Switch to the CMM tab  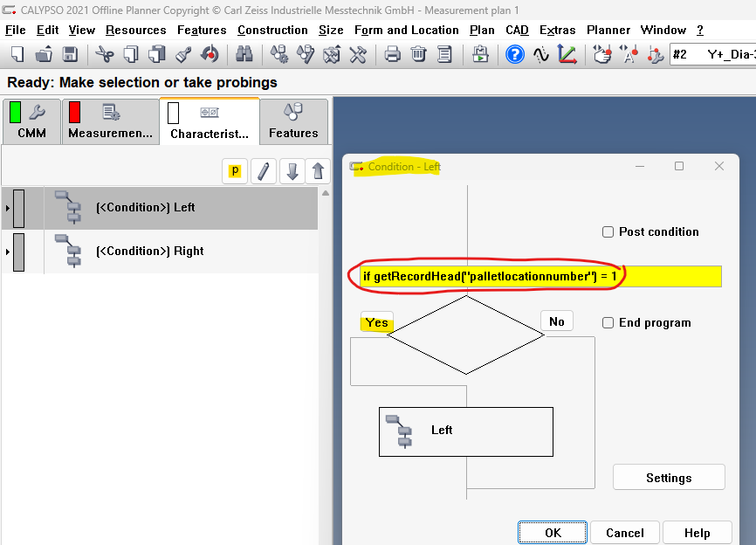[x=31, y=121]
